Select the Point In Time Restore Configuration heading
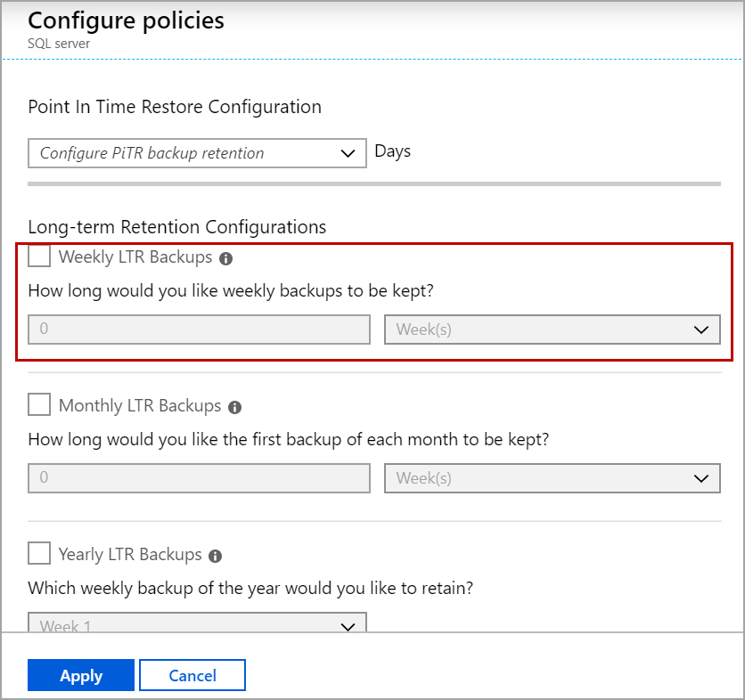 175,107
